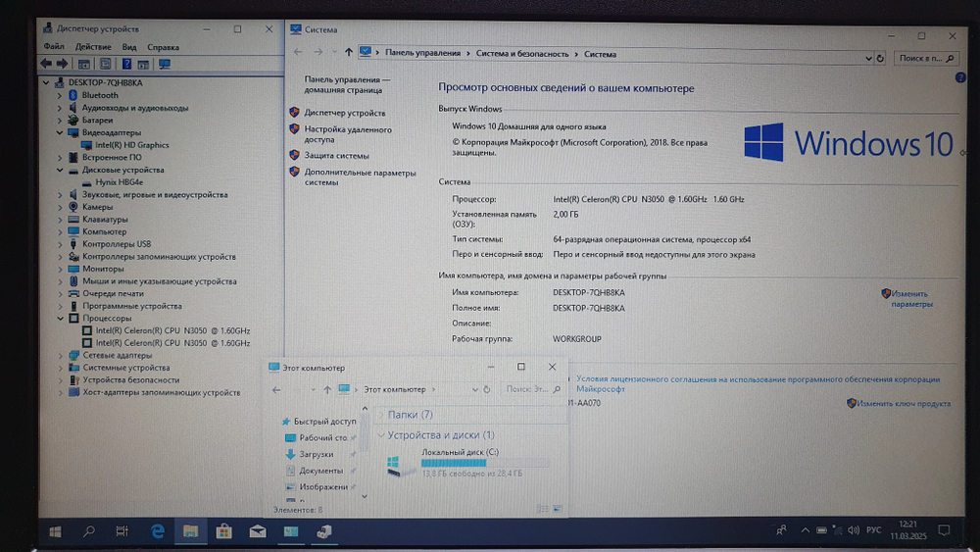Click search field in Система window
Viewport: 980px width, 552px height.
tap(926, 58)
